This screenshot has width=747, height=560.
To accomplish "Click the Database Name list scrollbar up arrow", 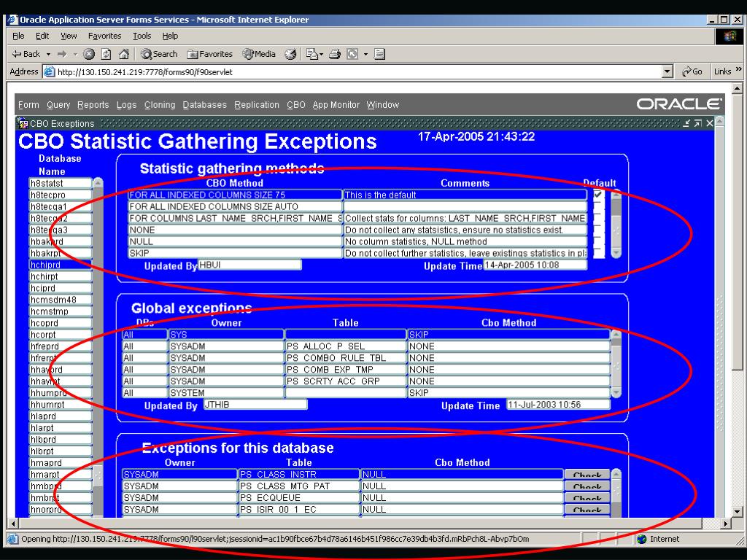I will click(98, 183).
